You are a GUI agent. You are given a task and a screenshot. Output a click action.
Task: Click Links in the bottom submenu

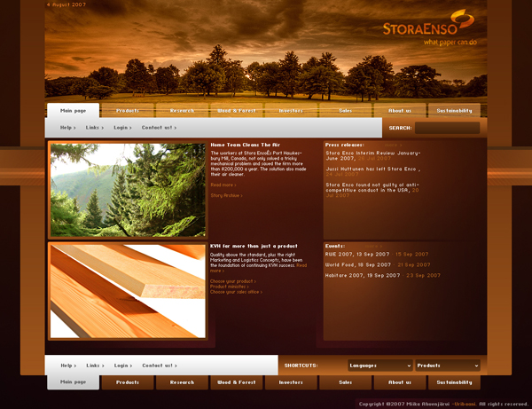pos(95,366)
